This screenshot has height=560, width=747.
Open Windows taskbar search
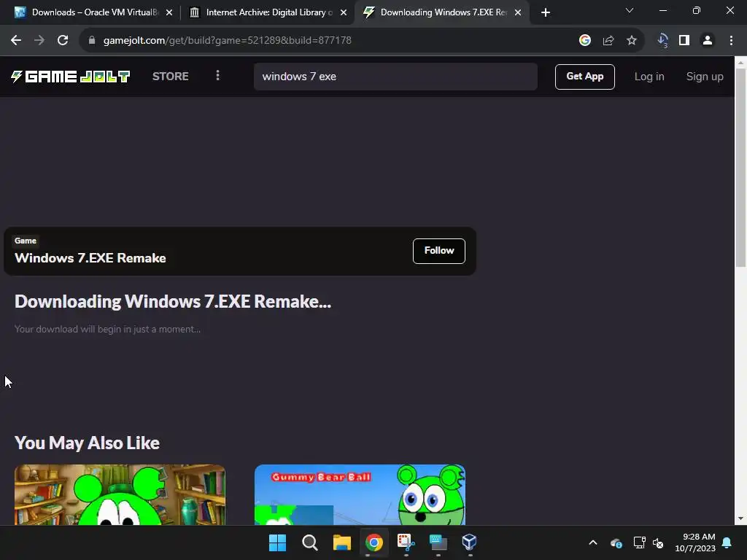click(309, 542)
